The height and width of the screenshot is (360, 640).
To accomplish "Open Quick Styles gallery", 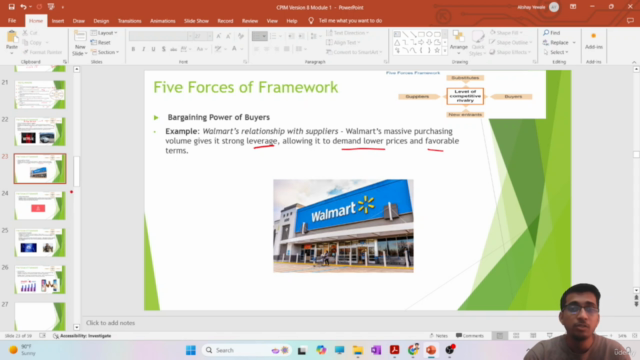I will point(478,43).
